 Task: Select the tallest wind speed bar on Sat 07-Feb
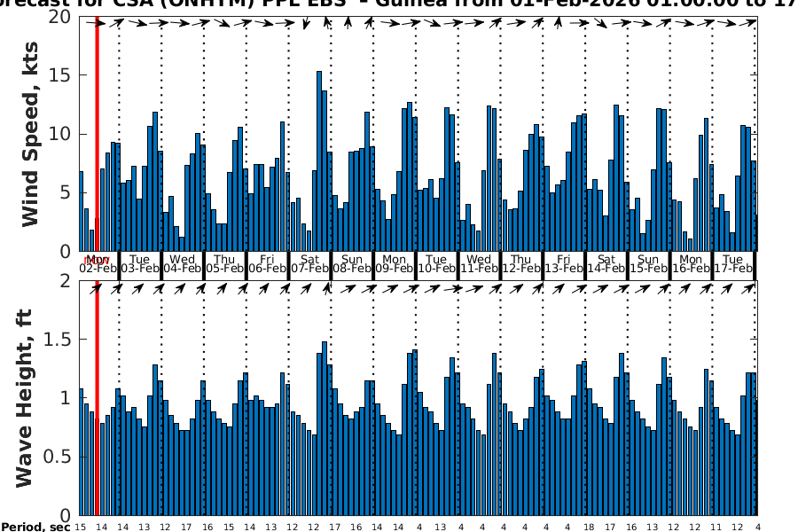(x=319, y=161)
